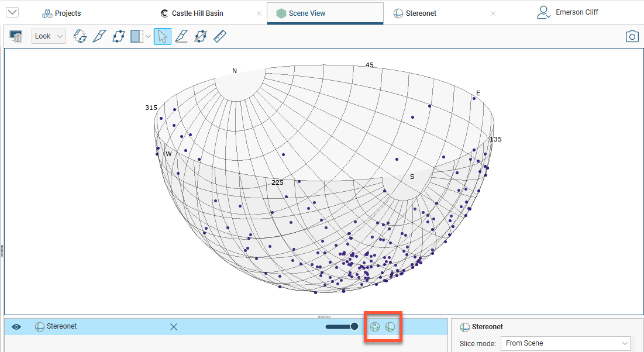Screen dimensions: 644x352
Task: Click the crossed-out plane tool icon
Action: click(x=201, y=36)
